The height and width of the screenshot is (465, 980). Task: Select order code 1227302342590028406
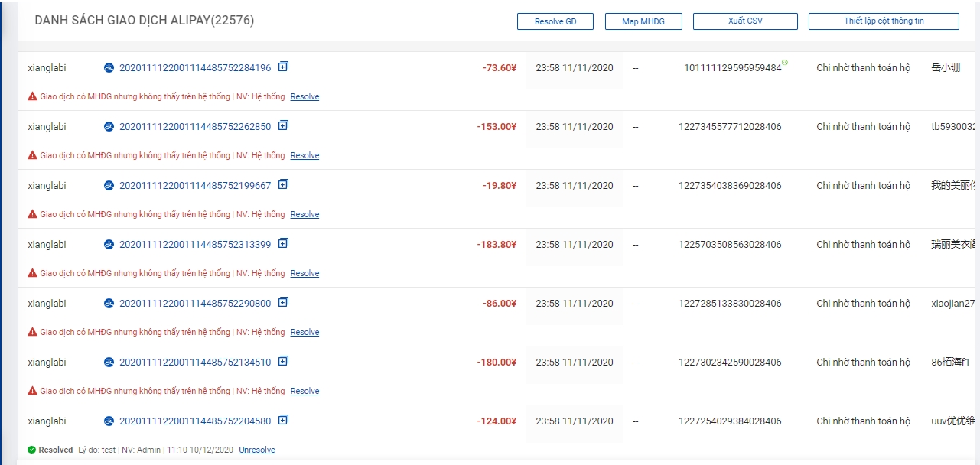pos(730,363)
